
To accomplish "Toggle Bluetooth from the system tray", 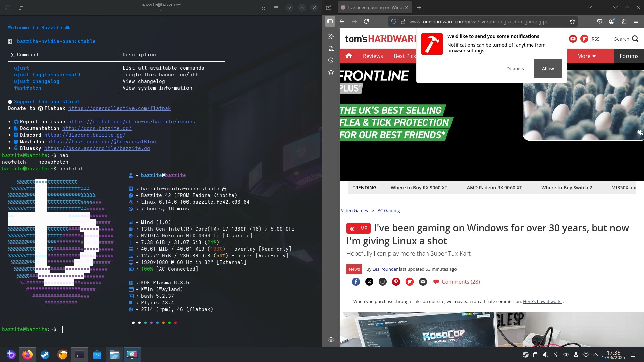I will [556, 354].
